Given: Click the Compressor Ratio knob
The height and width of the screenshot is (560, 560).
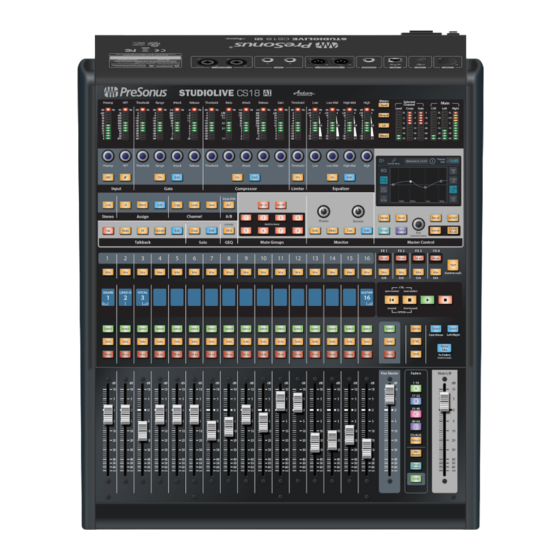Looking at the screenshot, I should [229, 156].
